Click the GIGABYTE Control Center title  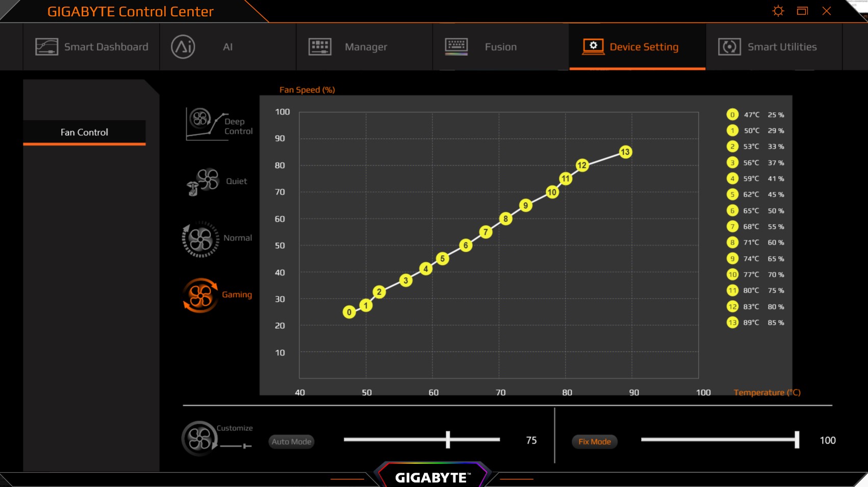point(131,11)
